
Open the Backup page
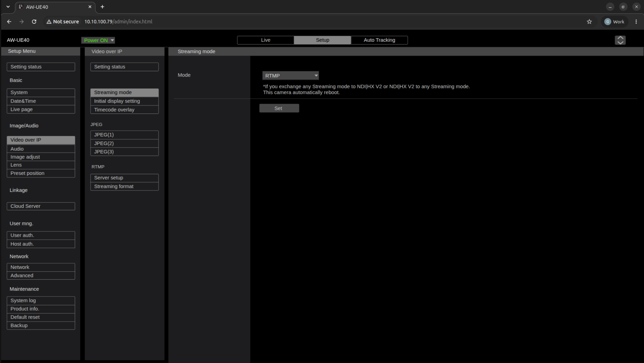coord(41,325)
